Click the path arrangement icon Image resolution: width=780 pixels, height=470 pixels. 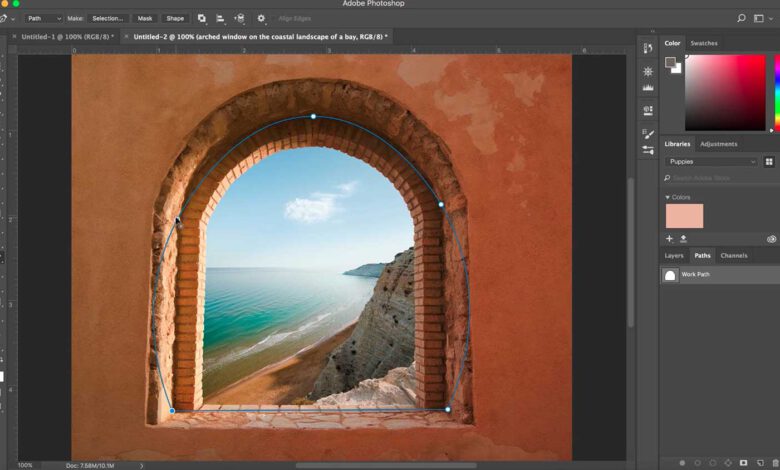[239, 18]
